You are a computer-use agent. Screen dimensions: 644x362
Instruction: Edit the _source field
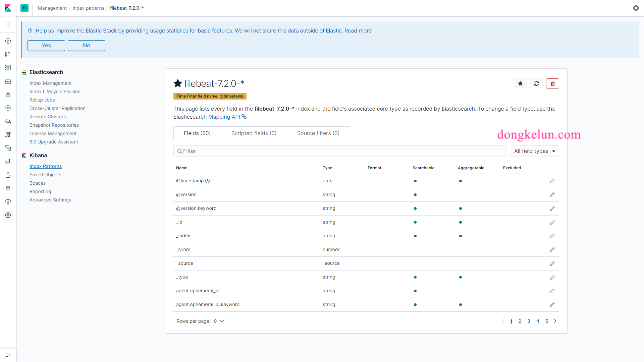552,263
